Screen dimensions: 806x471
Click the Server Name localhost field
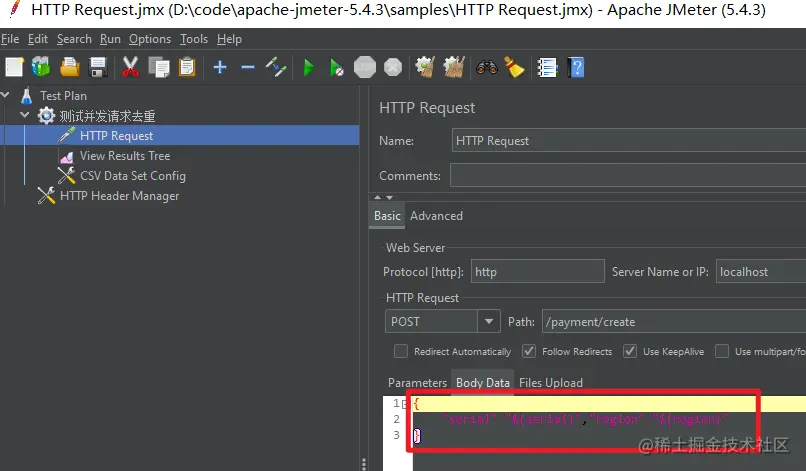click(x=761, y=271)
